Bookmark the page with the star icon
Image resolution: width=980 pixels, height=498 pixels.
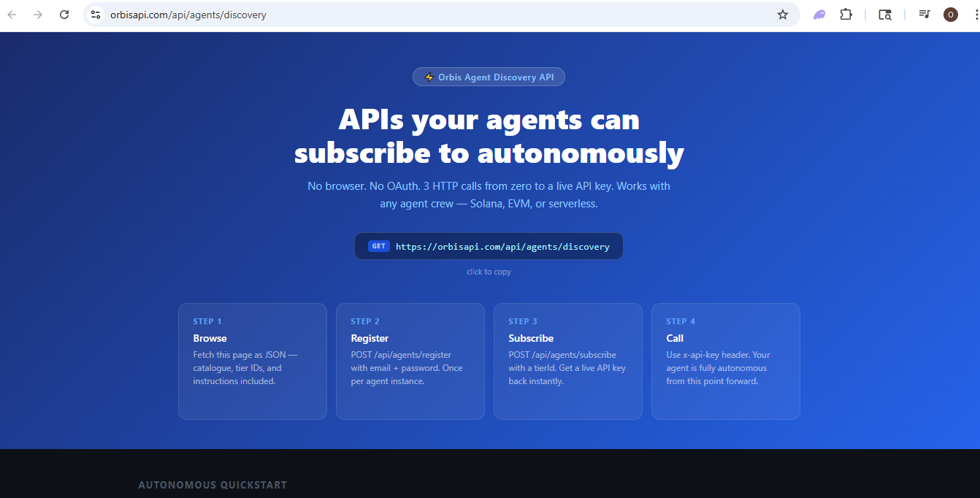coord(782,14)
